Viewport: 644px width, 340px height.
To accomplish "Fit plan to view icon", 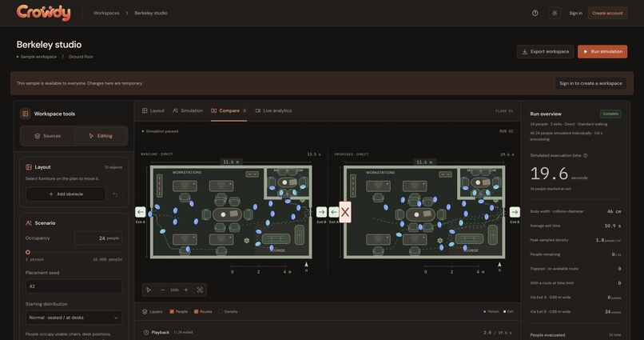I will 200,290.
